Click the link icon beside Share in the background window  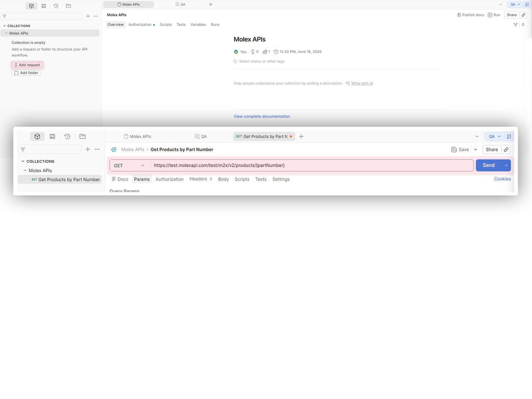click(x=523, y=15)
